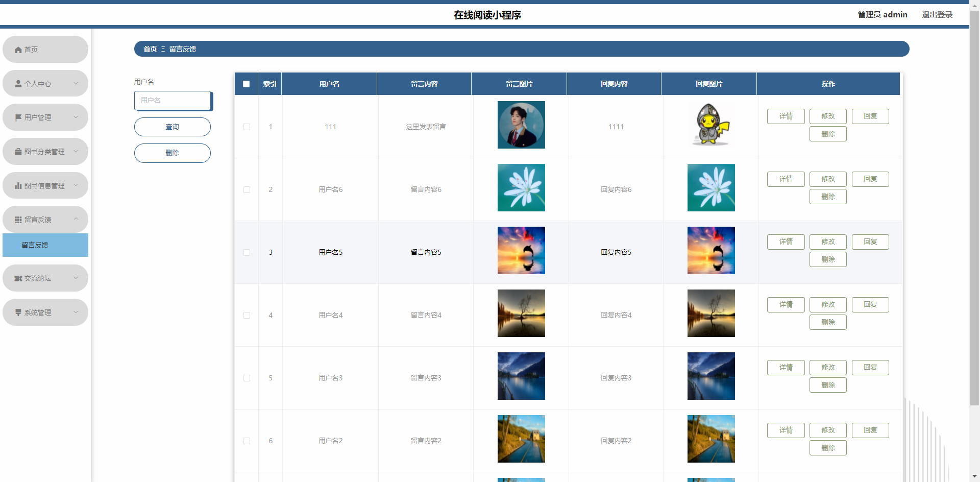Expand the 交流论坛 menu chevron
Screen dimensions: 980x482
pyautogui.click(x=76, y=278)
